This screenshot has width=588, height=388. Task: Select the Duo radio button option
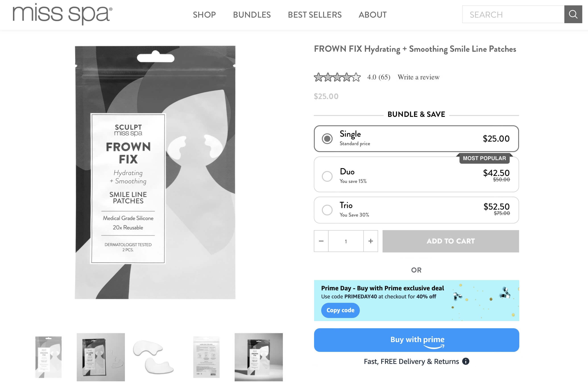pos(327,175)
